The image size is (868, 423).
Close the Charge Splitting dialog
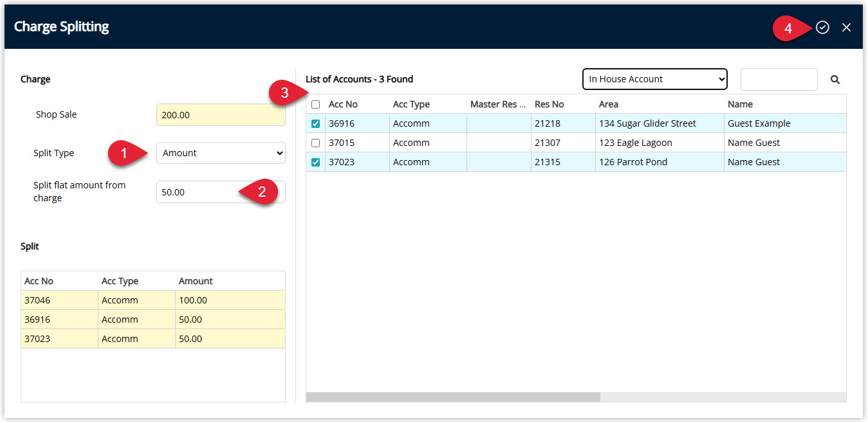click(x=846, y=27)
